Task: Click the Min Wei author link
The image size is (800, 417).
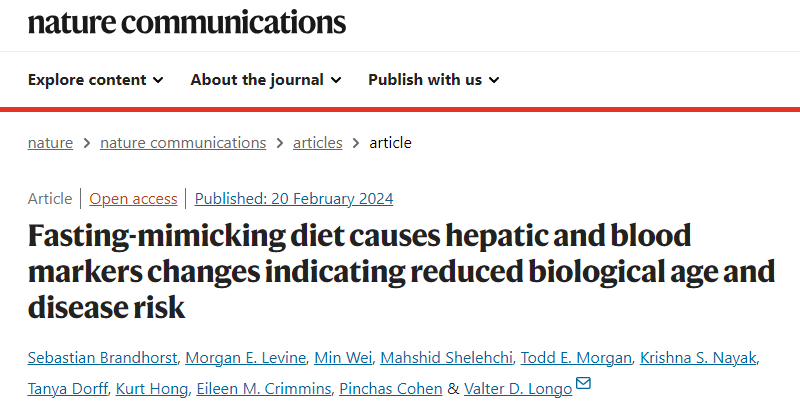Action: click(343, 358)
